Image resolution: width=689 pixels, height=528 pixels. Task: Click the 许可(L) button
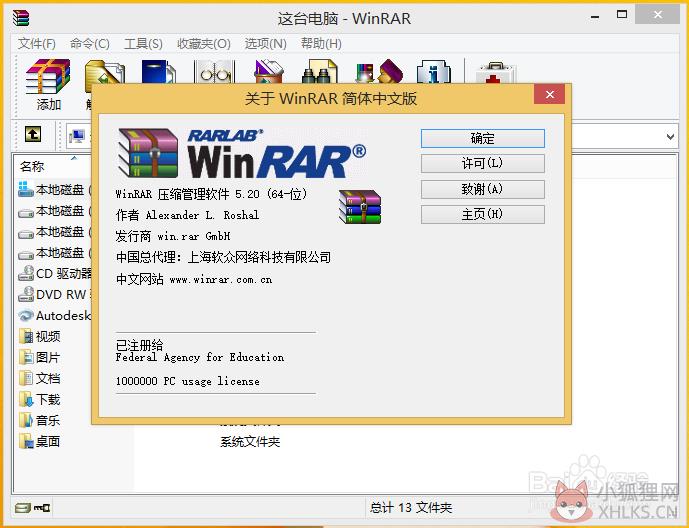[x=482, y=163]
